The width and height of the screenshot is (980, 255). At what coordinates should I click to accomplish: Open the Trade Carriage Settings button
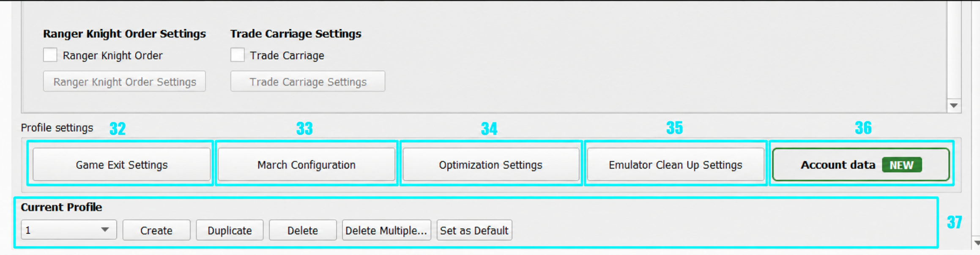(308, 81)
